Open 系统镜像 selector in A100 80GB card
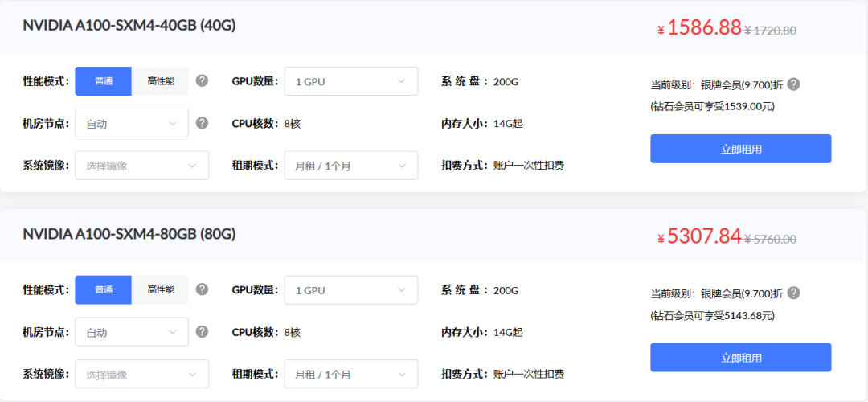The image size is (868, 402). point(142,375)
